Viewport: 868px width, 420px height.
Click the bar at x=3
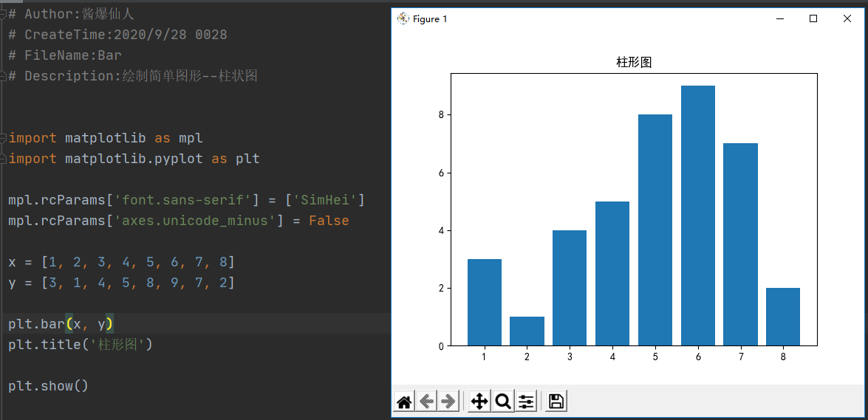pos(570,289)
